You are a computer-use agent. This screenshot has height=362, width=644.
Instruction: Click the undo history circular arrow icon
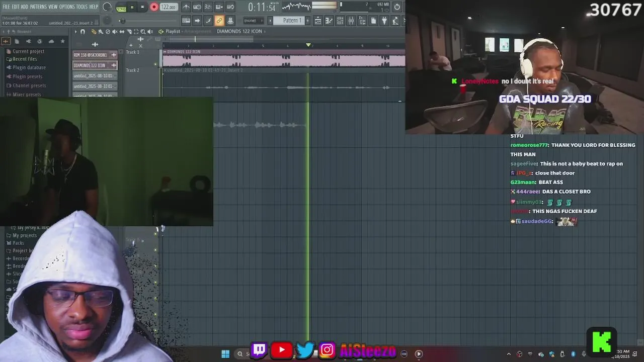[397, 7]
